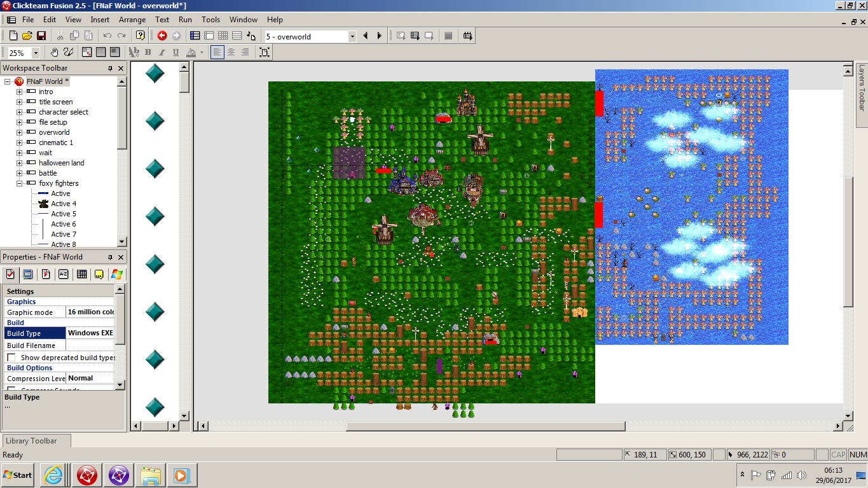Collapse the foxy fighters frame node

[19, 183]
